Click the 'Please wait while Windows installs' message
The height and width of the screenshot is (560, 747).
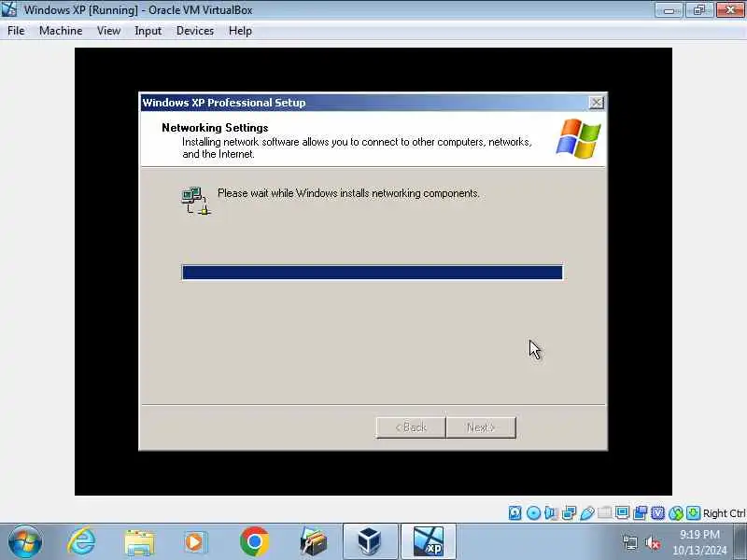pyautogui.click(x=348, y=193)
